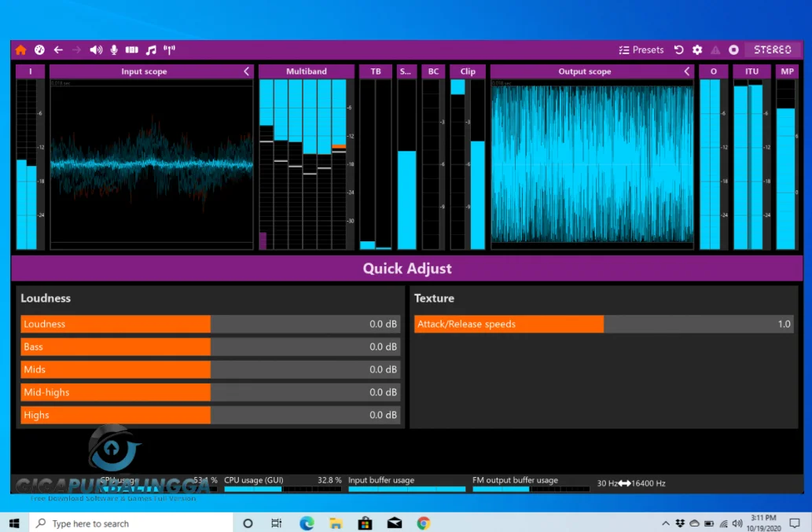Open the tape/processing icon in toolbar
The width and height of the screenshot is (812, 532).
pos(132,50)
